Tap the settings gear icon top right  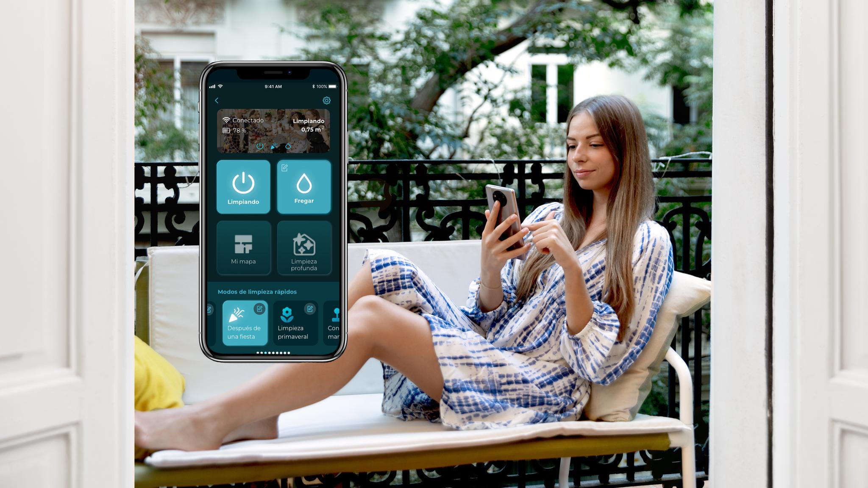(x=328, y=100)
